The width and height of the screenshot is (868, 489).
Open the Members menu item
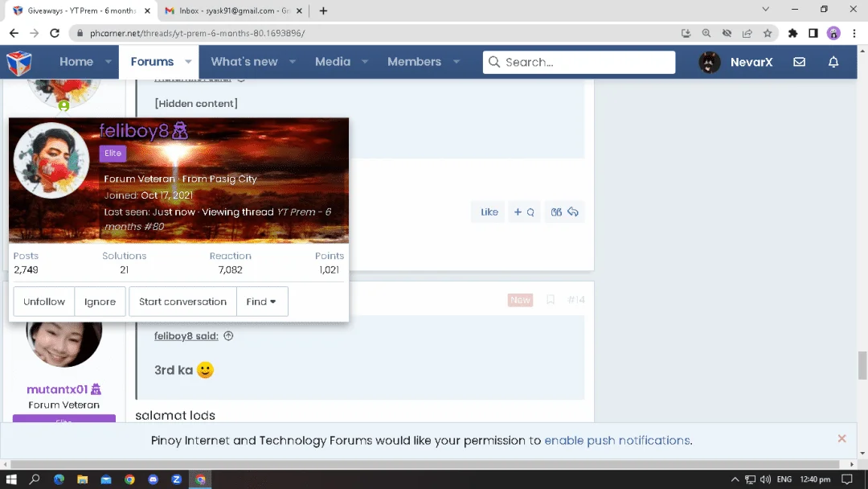(x=414, y=62)
